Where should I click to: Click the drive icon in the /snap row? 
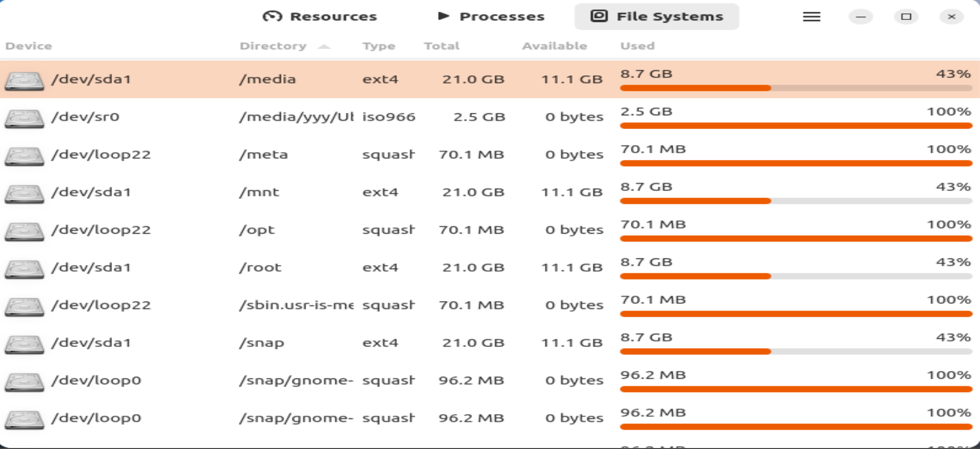coord(24,344)
